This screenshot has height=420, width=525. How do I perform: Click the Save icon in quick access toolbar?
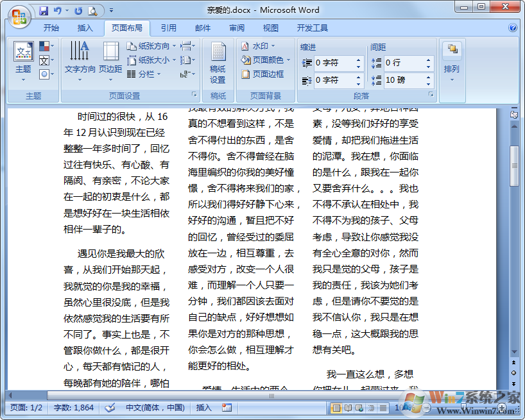pyautogui.click(x=44, y=10)
